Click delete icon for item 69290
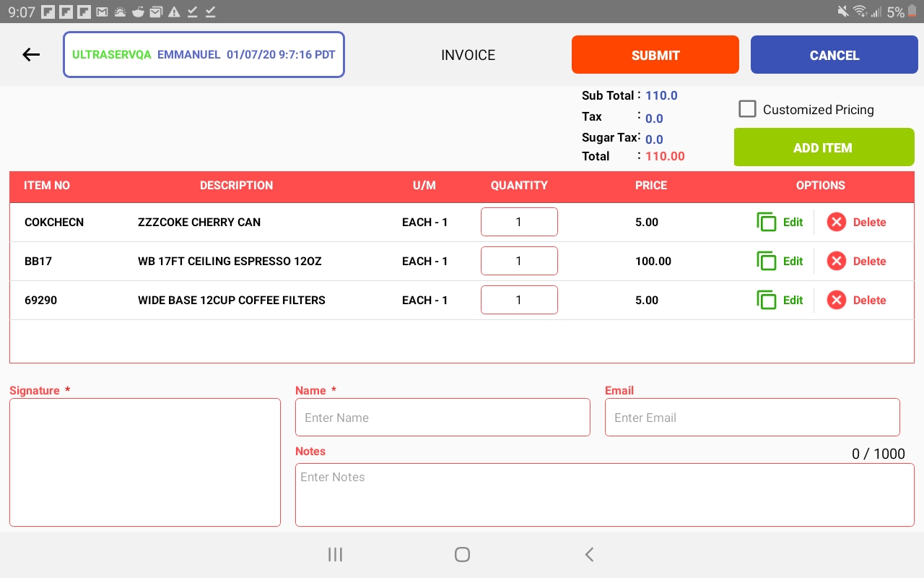Screen dimensions: 924x578 (836, 300)
